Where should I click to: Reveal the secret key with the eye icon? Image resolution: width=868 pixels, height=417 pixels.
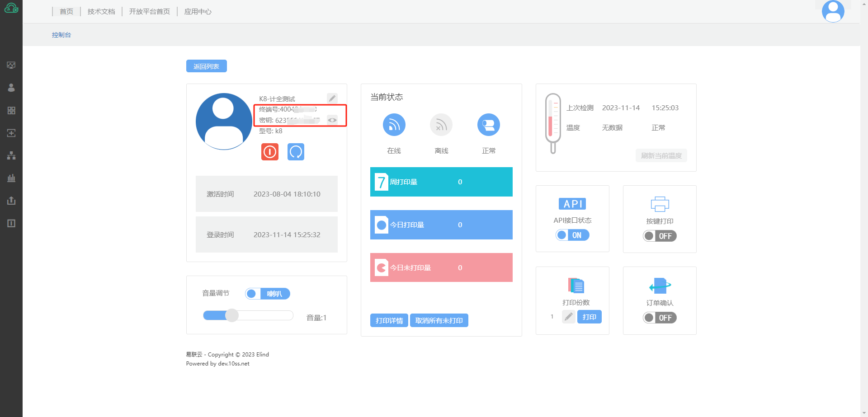click(x=332, y=120)
